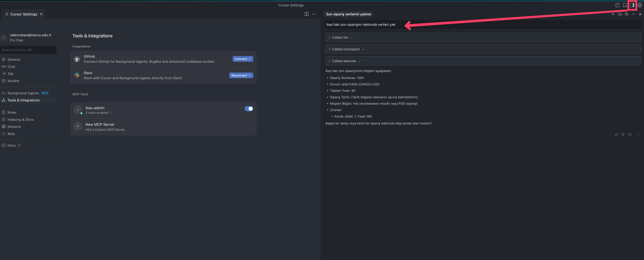
Task: Start a new chat with plus icon
Action: [x=613, y=14]
